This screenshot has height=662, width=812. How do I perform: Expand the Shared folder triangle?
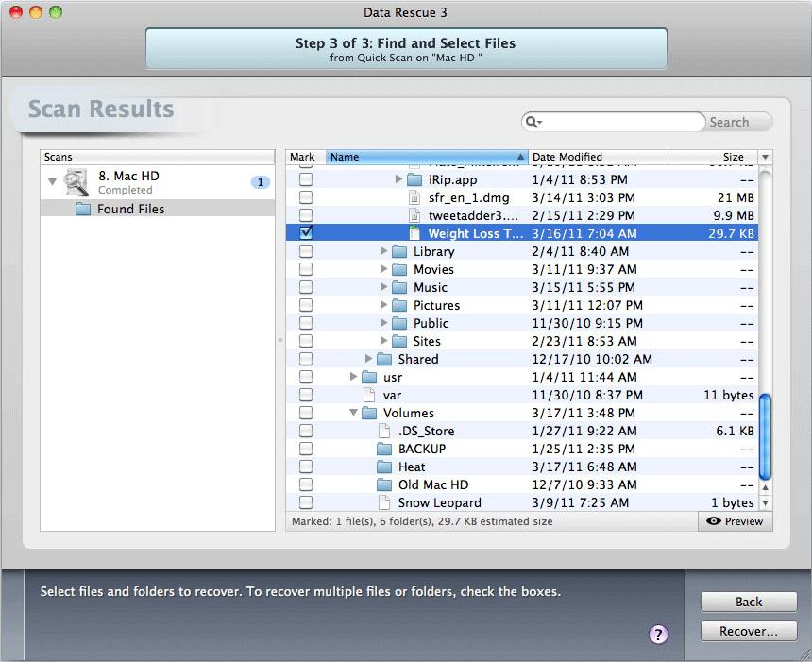(x=369, y=359)
